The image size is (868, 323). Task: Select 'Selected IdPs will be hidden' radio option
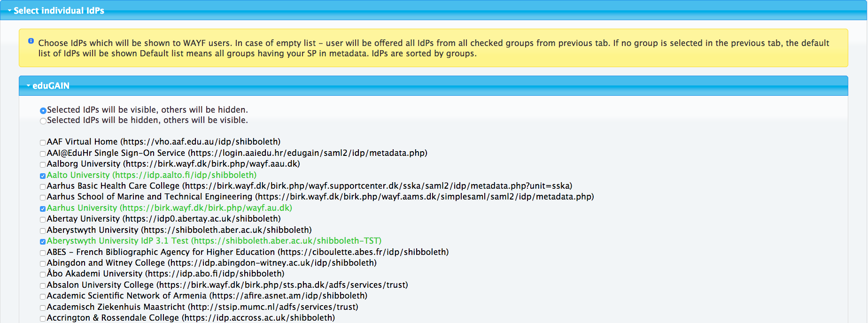pyautogui.click(x=43, y=121)
